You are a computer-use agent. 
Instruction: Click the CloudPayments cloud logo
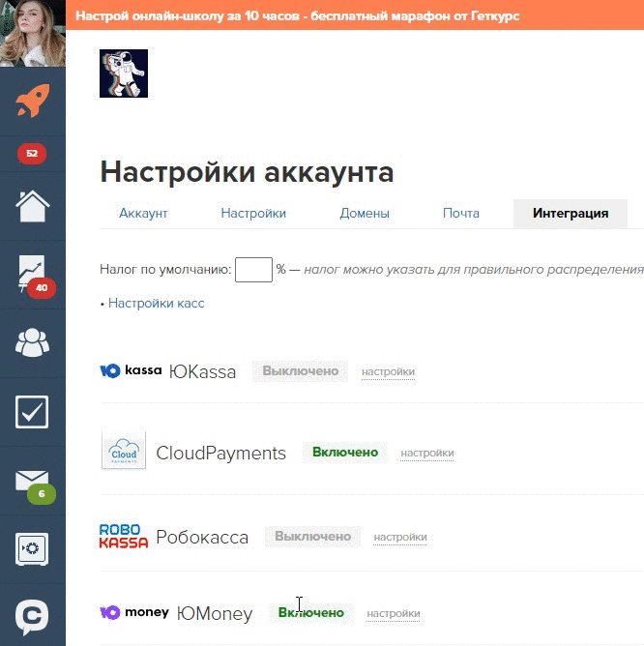(x=124, y=451)
